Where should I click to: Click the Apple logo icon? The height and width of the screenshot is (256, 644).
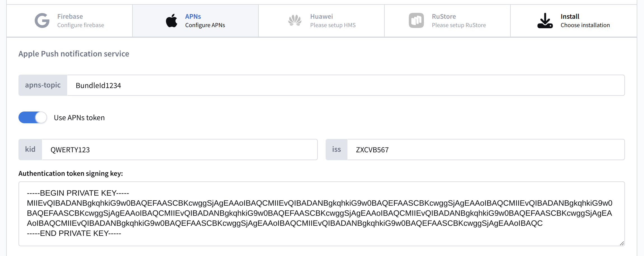[x=171, y=21]
